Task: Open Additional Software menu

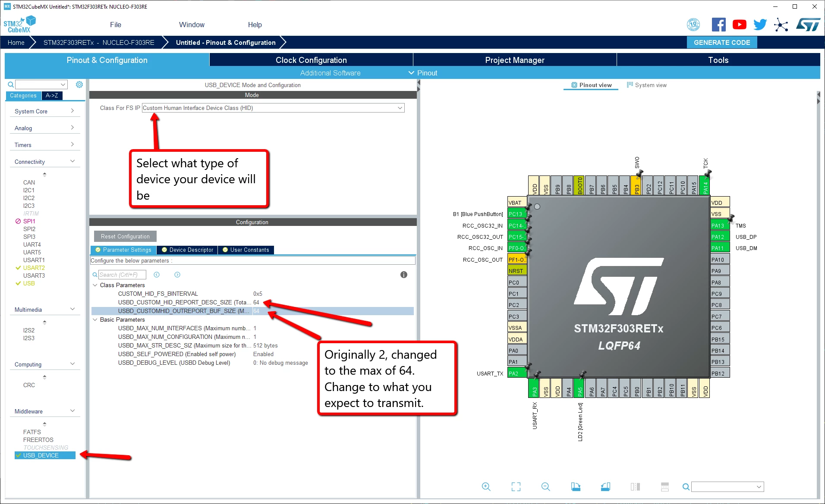Action: [330, 73]
